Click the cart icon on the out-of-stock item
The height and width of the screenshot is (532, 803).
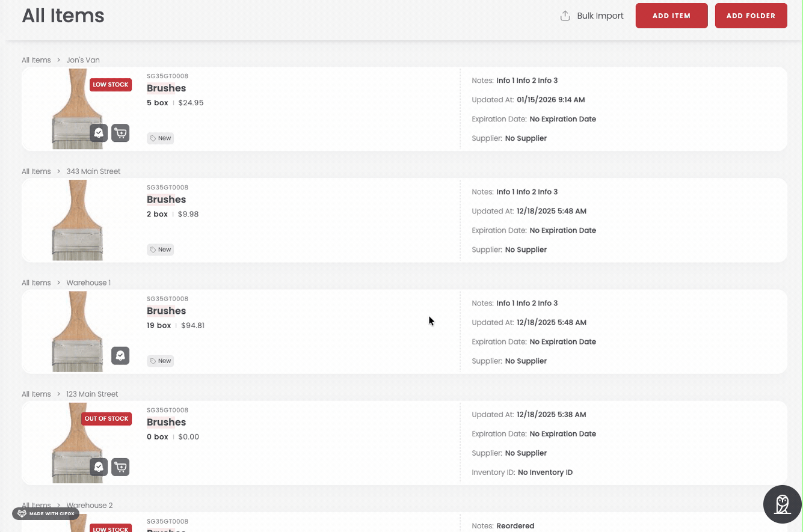(x=120, y=466)
